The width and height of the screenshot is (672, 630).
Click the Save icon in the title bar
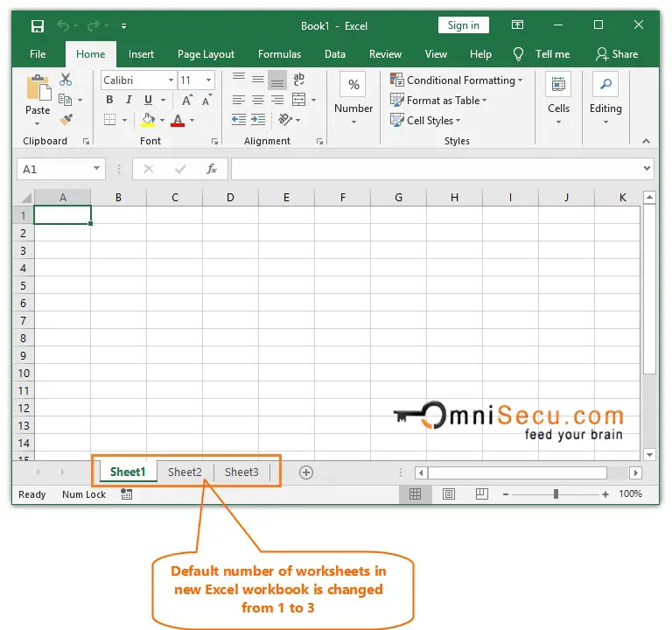coord(38,26)
